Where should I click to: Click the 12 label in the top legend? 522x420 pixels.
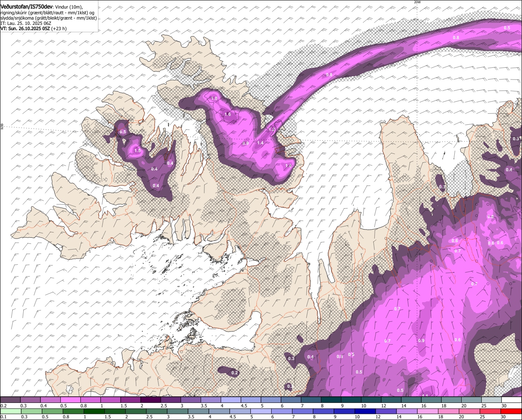[384, 406]
